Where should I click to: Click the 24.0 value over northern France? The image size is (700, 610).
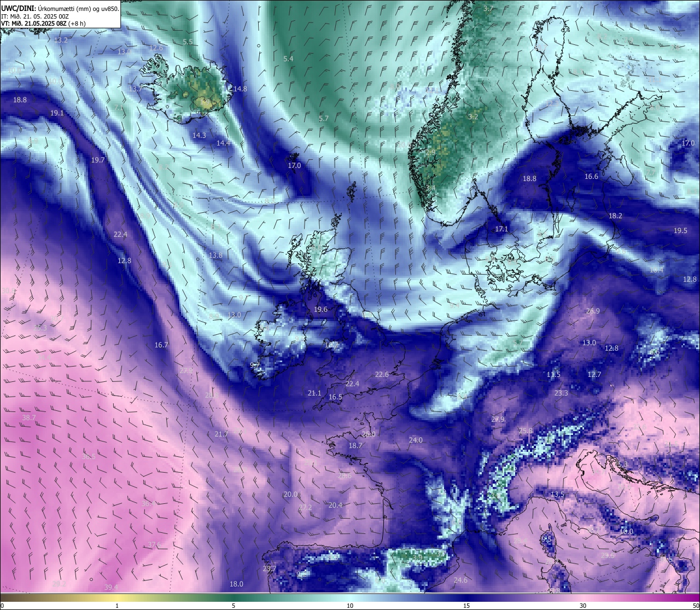416,440
